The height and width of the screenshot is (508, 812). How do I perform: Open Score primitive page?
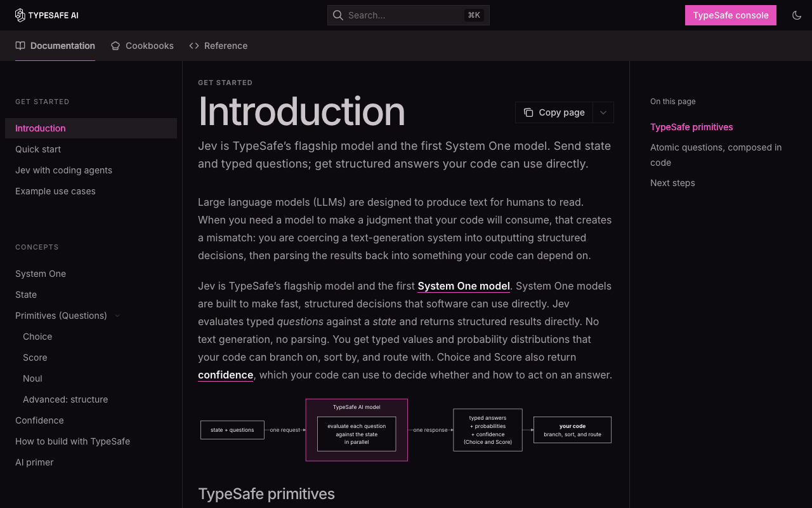[35, 358]
